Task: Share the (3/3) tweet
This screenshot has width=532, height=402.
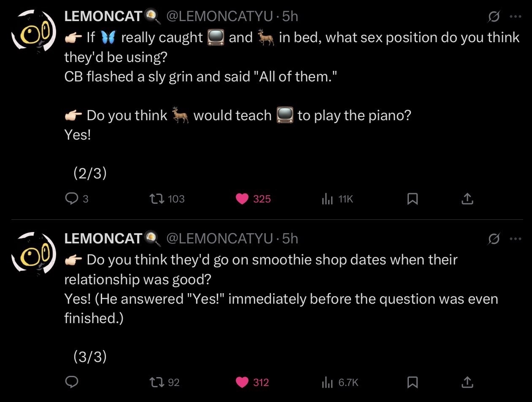Action: pos(467,382)
